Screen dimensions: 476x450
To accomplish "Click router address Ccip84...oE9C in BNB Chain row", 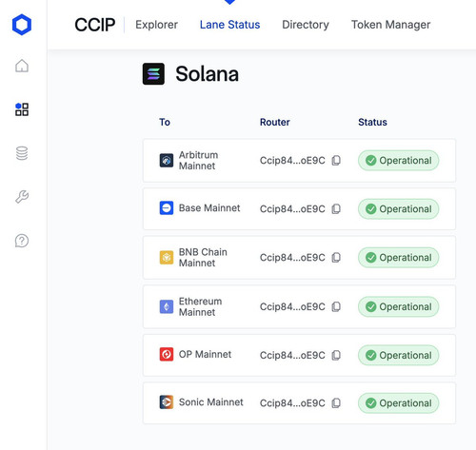I will click(292, 258).
